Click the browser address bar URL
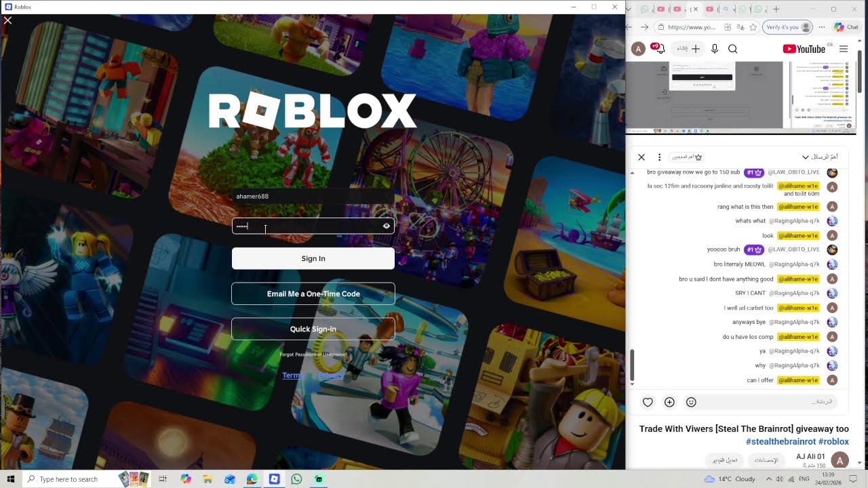Screen dimensions: 868x488 pos(692,27)
